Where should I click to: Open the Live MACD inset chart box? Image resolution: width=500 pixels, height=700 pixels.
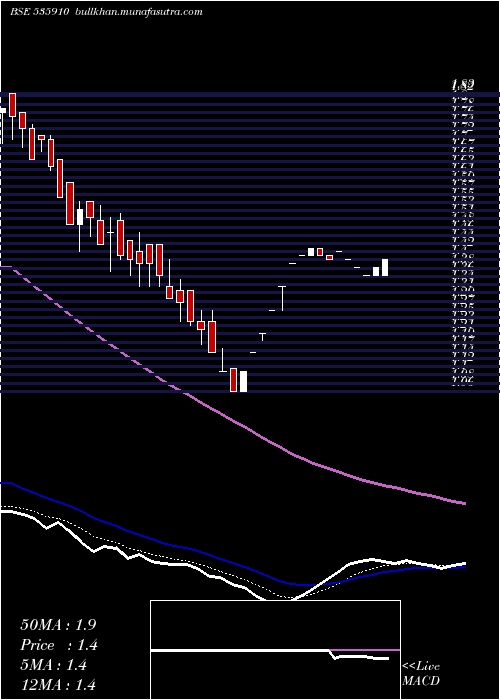click(x=275, y=650)
